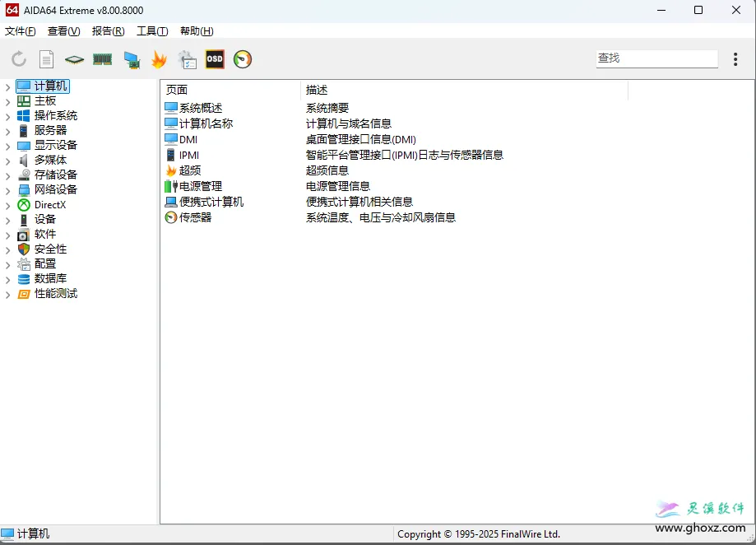Image resolution: width=756 pixels, height=545 pixels.
Task: Expand the 存储设备 tree node
Action: pyautogui.click(x=8, y=175)
